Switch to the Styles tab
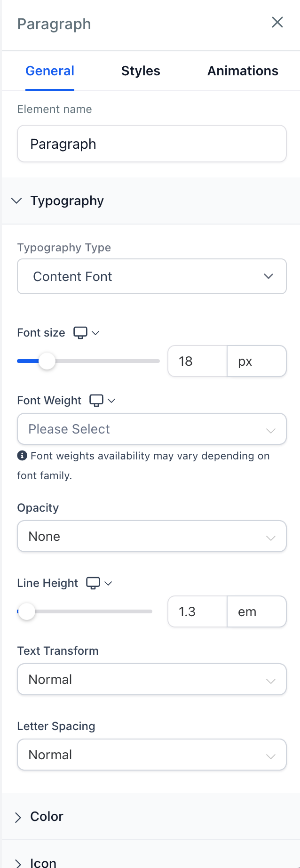Viewport: 300px width, 868px height. [x=141, y=71]
